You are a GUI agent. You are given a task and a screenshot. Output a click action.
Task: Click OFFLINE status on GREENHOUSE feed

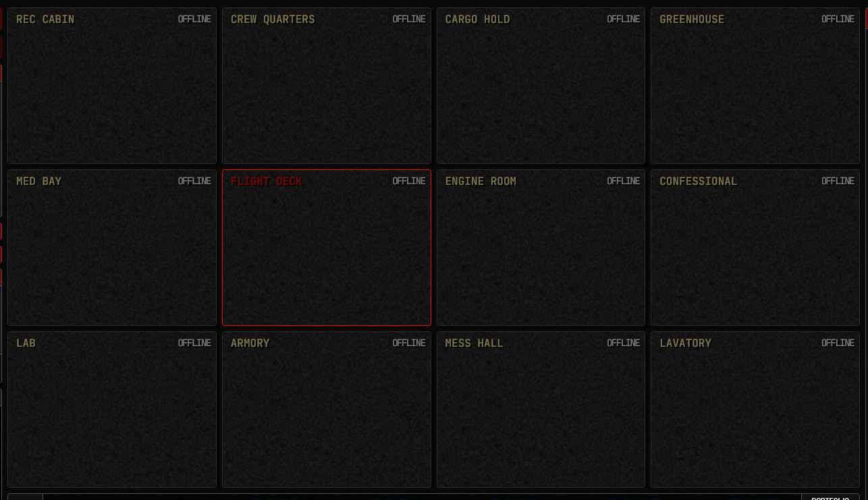838,20
